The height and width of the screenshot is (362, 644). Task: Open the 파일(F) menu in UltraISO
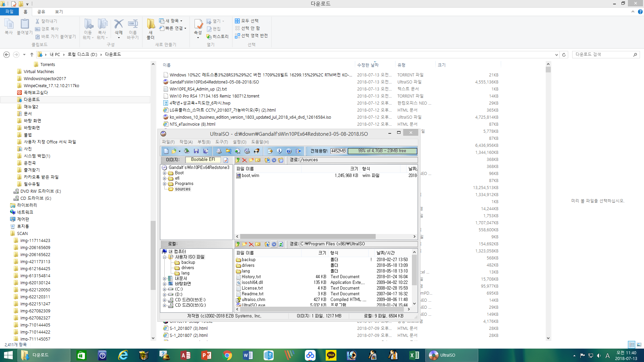coord(168,142)
